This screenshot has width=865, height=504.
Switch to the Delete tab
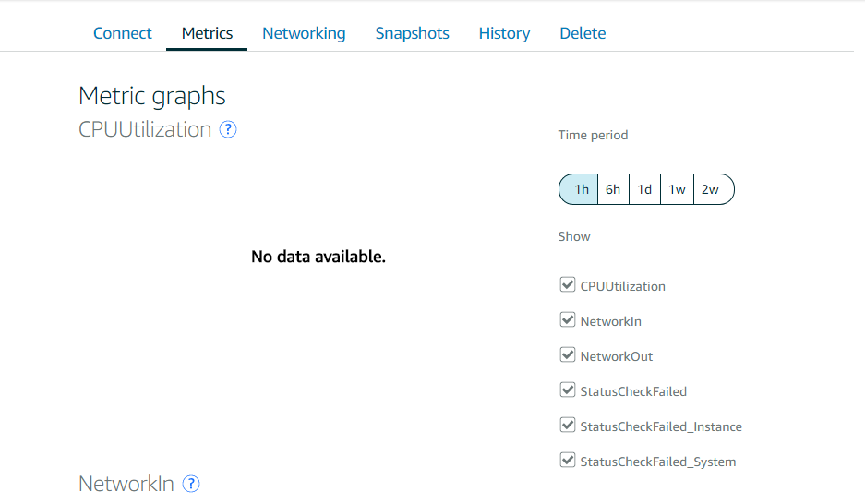(x=583, y=33)
